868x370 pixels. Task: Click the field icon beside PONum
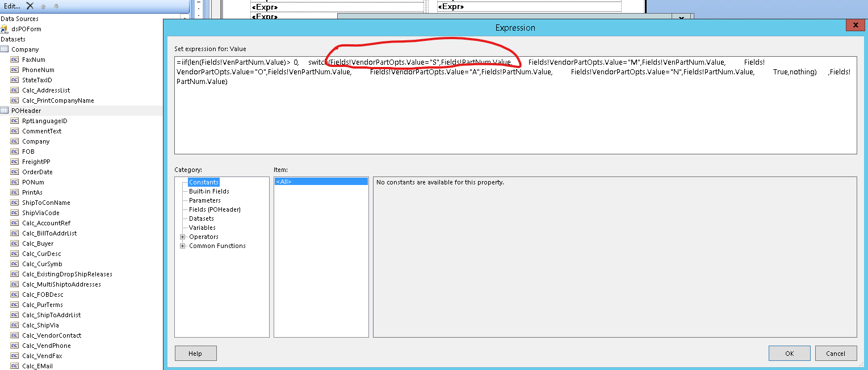tap(15, 182)
